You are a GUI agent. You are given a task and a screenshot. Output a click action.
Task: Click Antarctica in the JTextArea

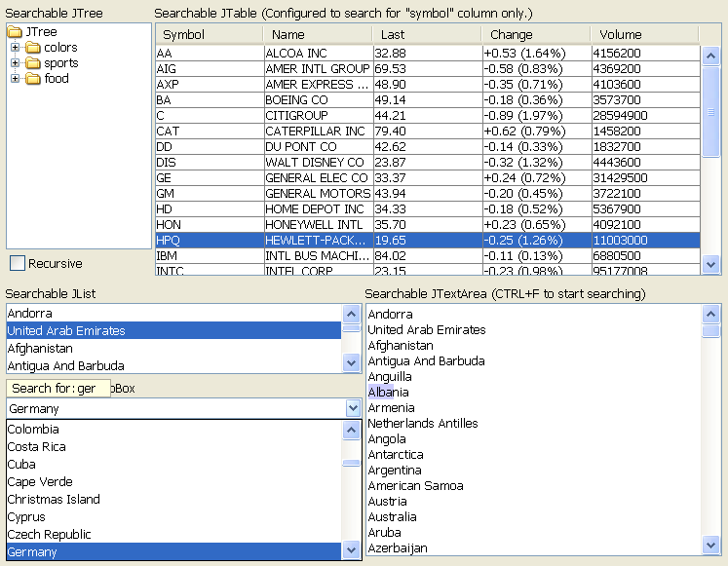(396, 454)
